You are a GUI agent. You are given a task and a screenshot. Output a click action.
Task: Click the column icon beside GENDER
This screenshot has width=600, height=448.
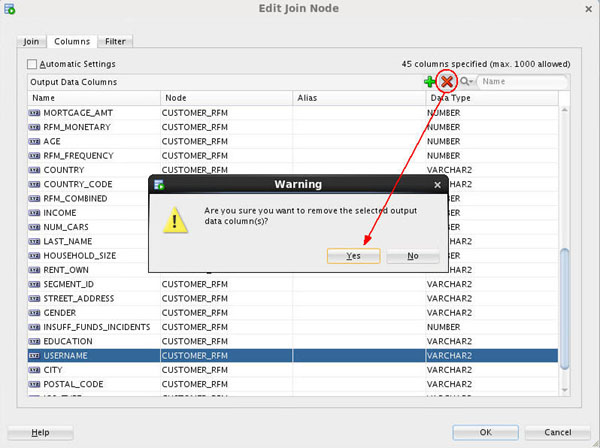(x=34, y=313)
